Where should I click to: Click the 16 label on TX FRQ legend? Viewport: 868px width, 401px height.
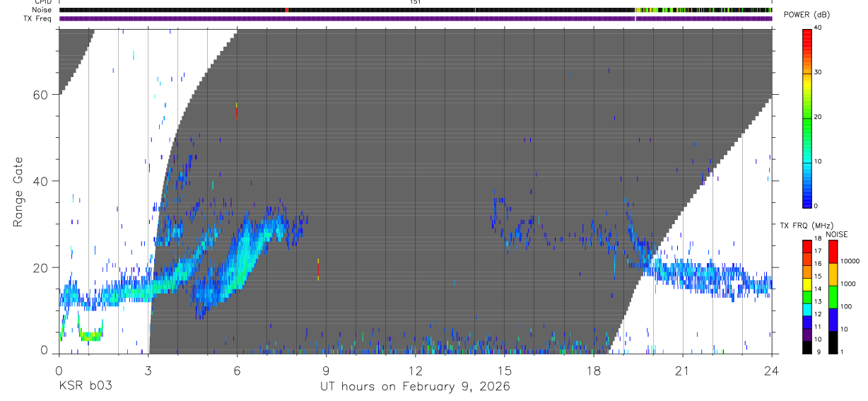tap(818, 264)
